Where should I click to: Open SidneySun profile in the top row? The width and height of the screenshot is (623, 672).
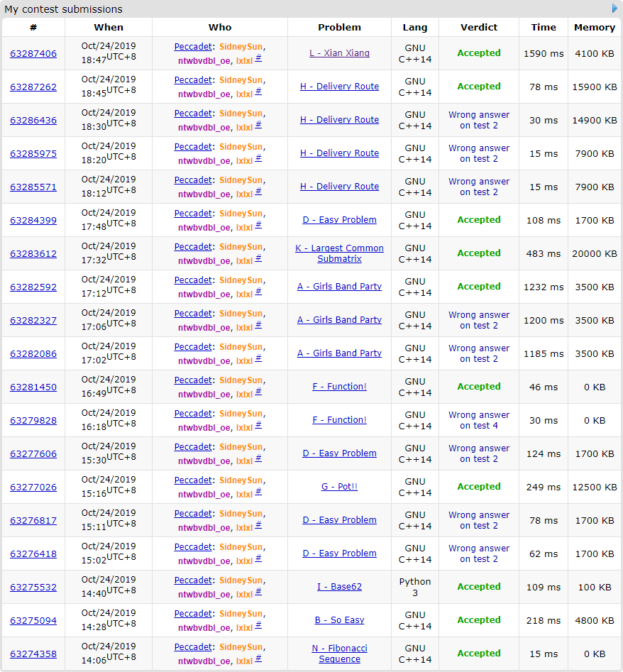[241, 46]
